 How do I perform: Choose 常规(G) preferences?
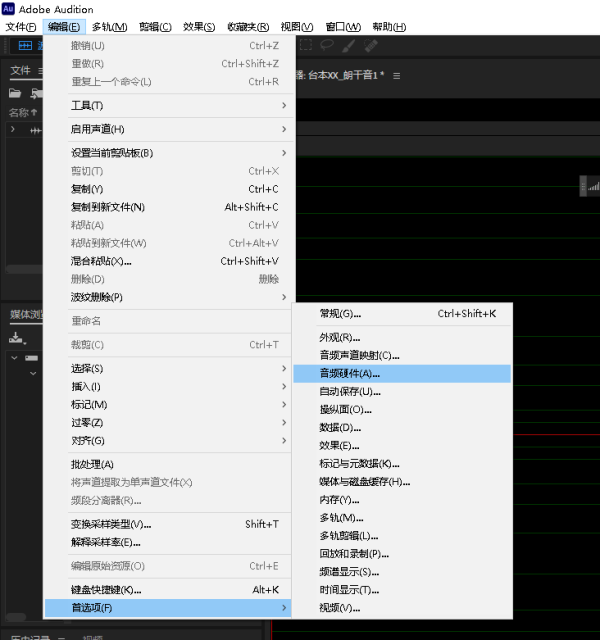340,314
